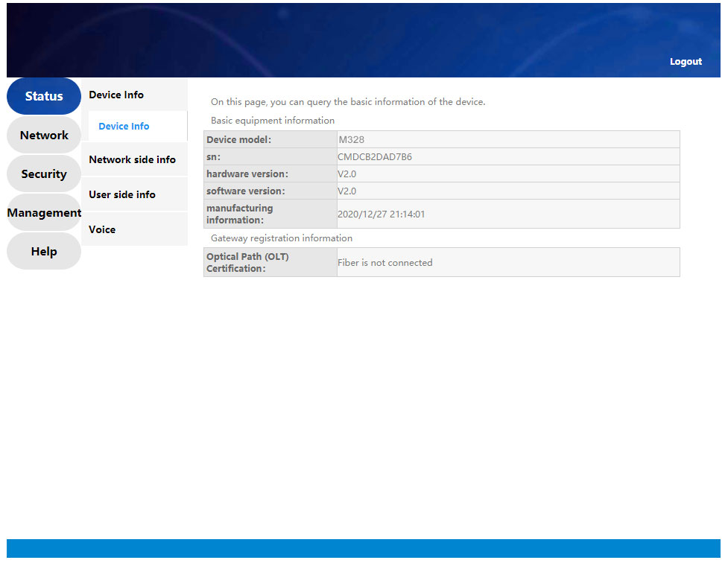The height and width of the screenshot is (563, 728).
Task: Click the 'Optical Path (OLT) Certification' label
Action: (x=247, y=262)
